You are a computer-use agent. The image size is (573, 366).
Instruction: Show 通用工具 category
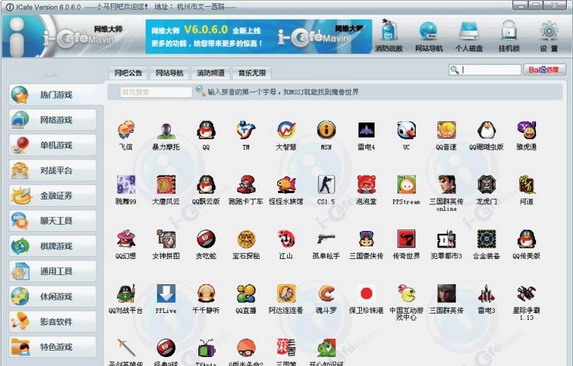[x=53, y=271]
